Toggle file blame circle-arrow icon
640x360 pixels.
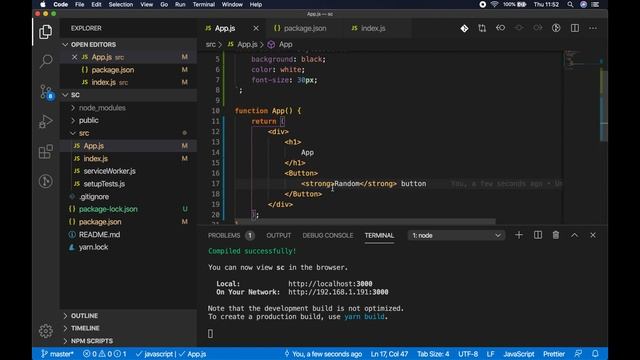click(556, 28)
